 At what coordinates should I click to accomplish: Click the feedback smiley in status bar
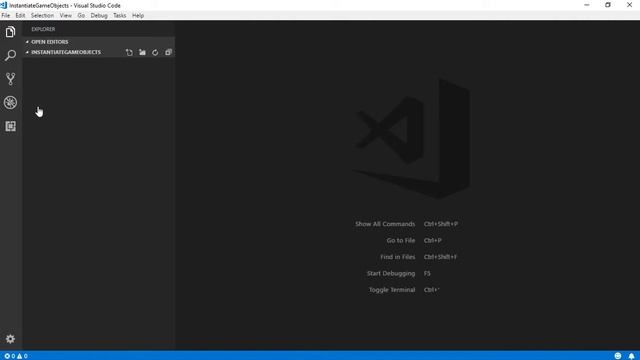(x=618, y=356)
